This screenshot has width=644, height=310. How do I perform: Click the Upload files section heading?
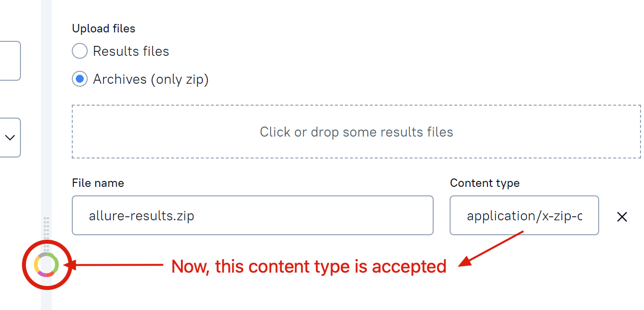(103, 28)
